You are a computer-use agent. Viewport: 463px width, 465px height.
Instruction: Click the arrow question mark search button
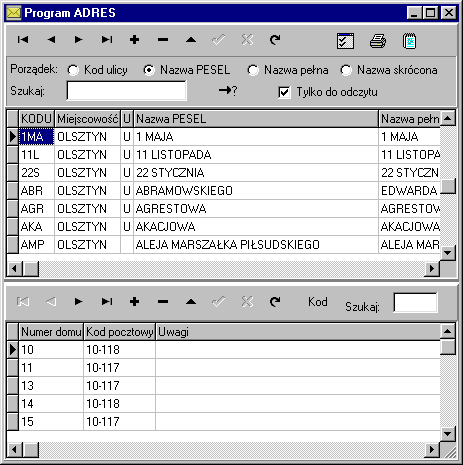coord(228,90)
